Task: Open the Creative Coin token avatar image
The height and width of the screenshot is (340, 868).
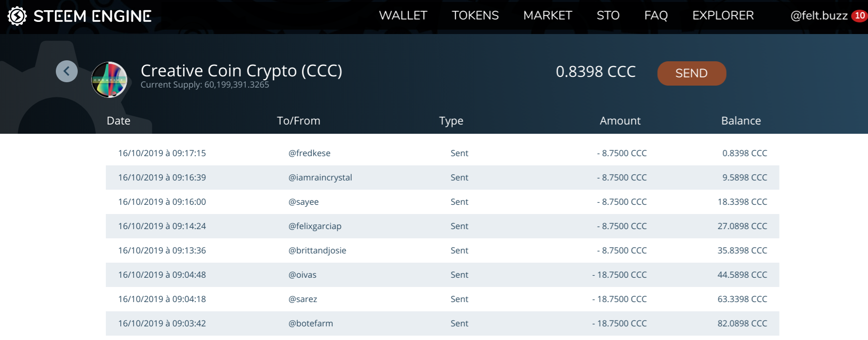Action: click(x=109, y=80)
